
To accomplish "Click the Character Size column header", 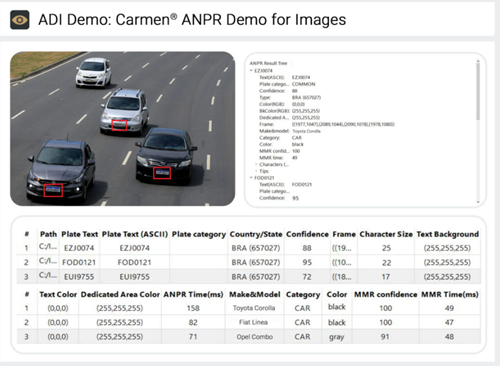I will coord(386,234).
